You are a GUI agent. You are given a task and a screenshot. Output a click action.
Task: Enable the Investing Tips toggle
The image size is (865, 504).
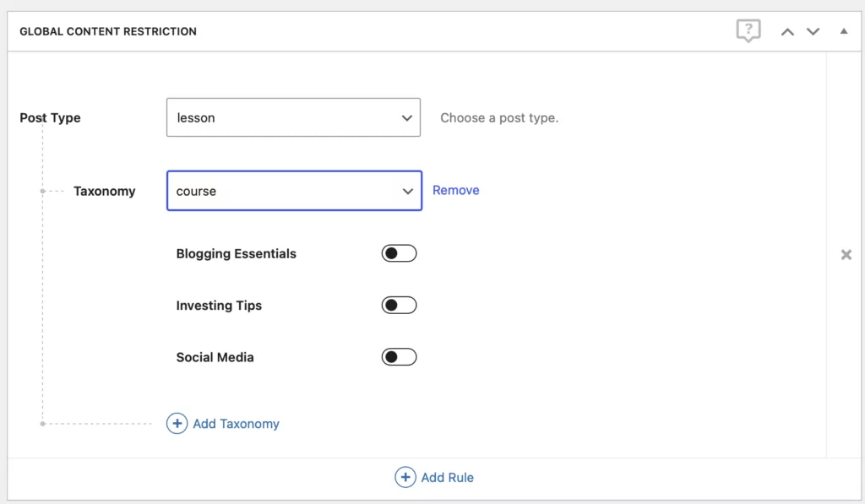click(x=399, y=305)
